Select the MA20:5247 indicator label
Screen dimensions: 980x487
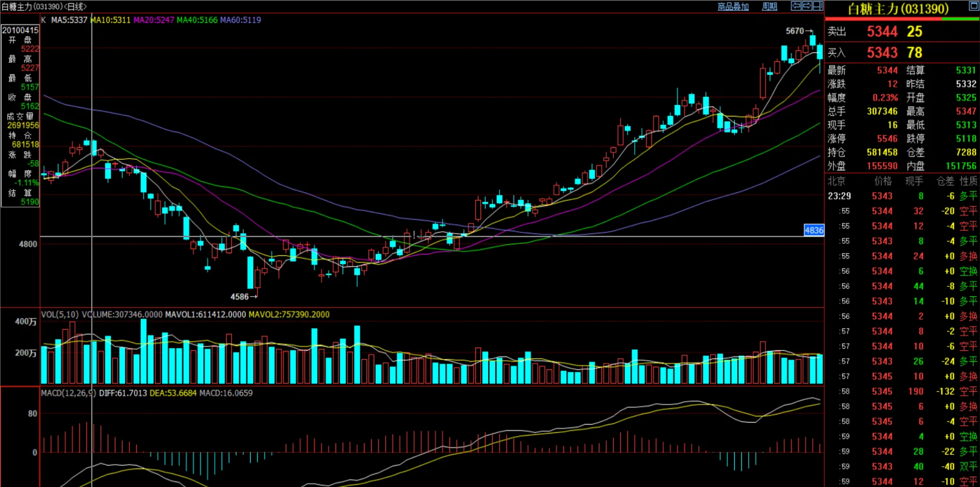pos(154,20)
